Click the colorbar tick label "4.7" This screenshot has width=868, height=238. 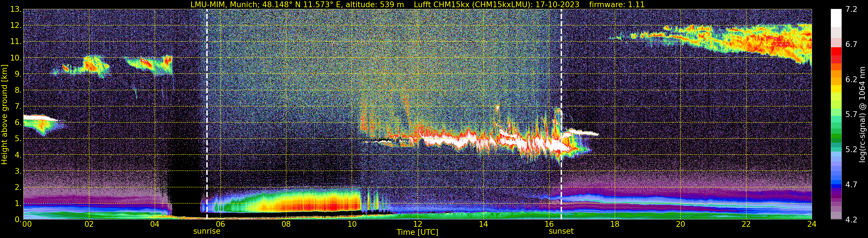click(851, 185)
